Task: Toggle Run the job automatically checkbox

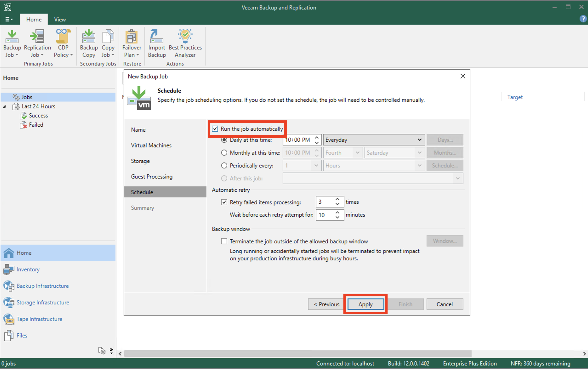Action: 215,129
